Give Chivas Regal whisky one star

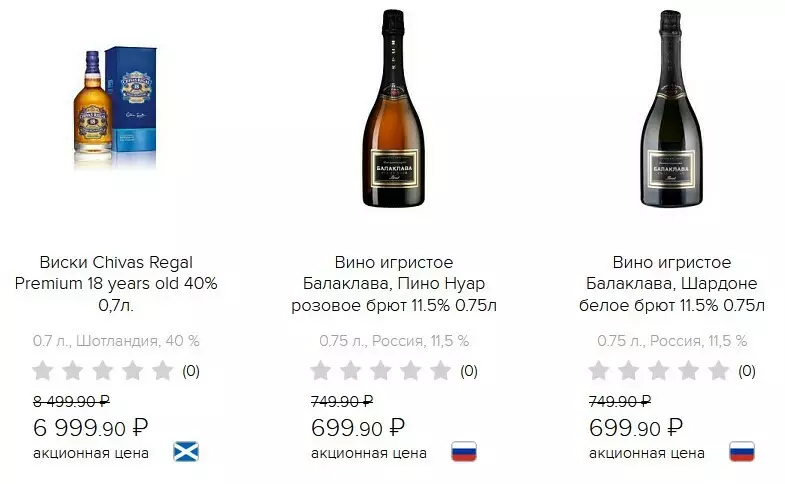point(43,372)
